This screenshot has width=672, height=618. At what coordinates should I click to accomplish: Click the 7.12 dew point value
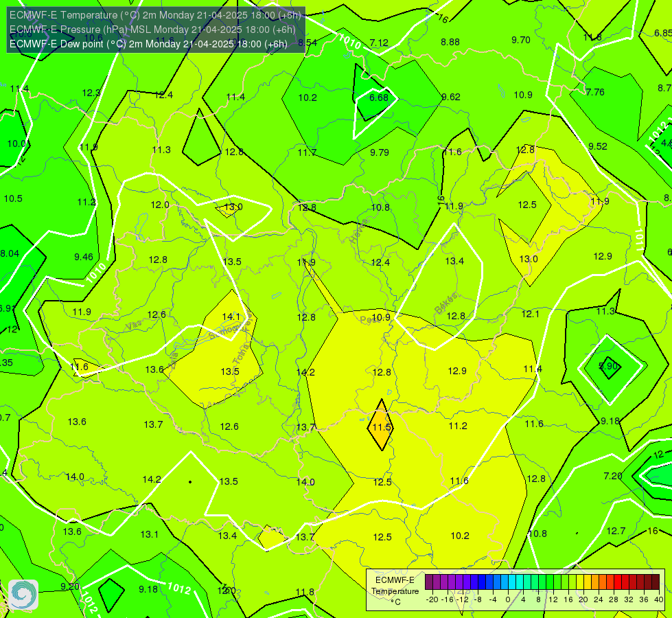click(x=379, y=43)
